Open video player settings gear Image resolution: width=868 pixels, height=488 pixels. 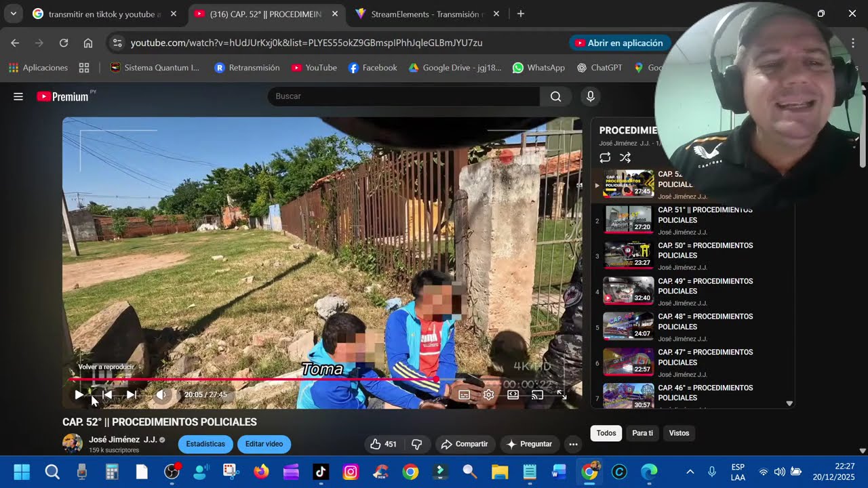[488, 394]
